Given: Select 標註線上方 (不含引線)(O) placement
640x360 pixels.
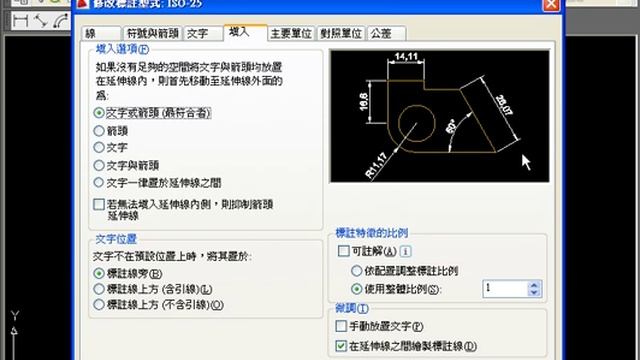Looking at the screenshot, I should [x=158, y=304].
